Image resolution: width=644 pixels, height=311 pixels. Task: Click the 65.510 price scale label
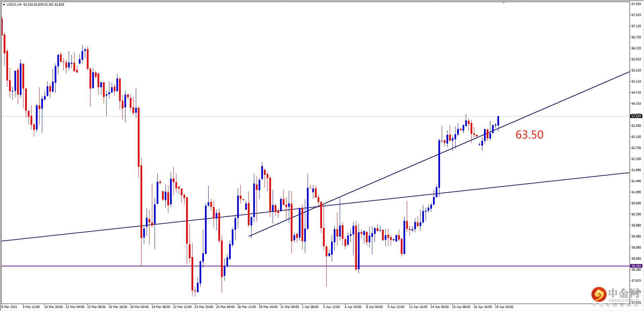coord(636,70)
